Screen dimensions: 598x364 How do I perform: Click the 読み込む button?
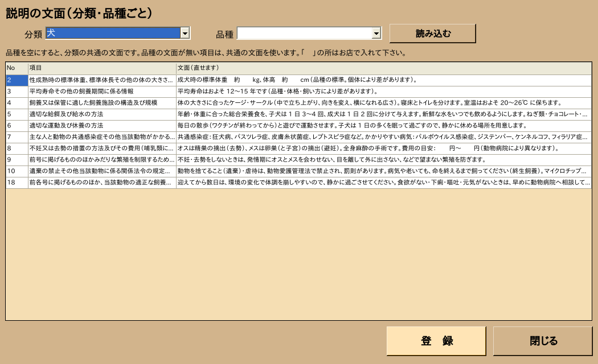(x=433, y=34)
